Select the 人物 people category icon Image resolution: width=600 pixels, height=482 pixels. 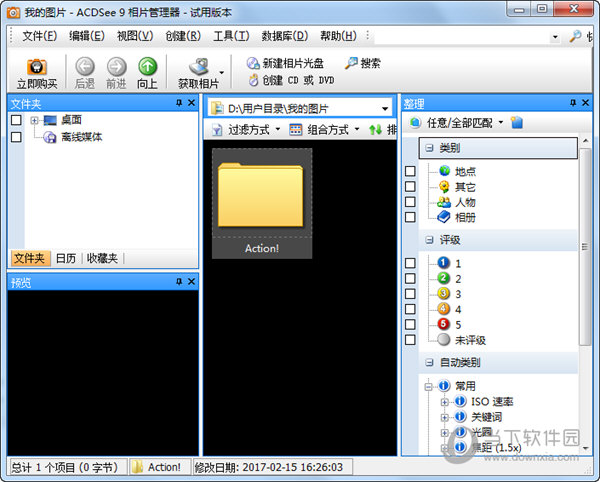tap(444, 202)
